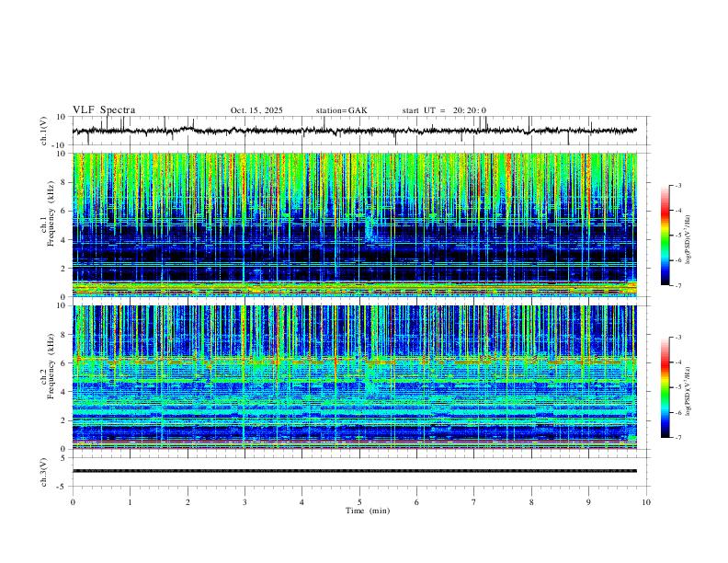Click the ch.2 spectrogram panel

coord(355,377)
